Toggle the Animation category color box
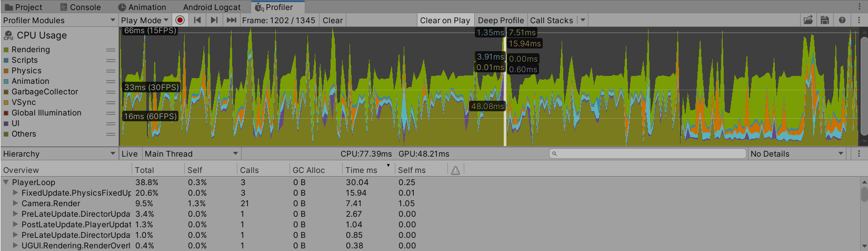This screenshot has width=868, height=251. (x=6, y=81)
